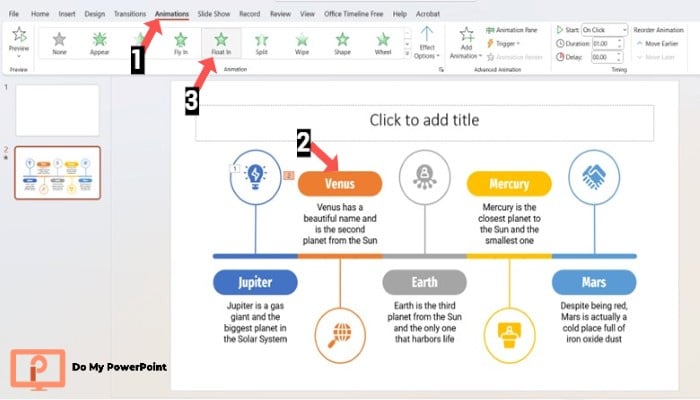This screenshot has height=400, width=700.
Task: Open the Review tab
Action: [x=280, y=14]
